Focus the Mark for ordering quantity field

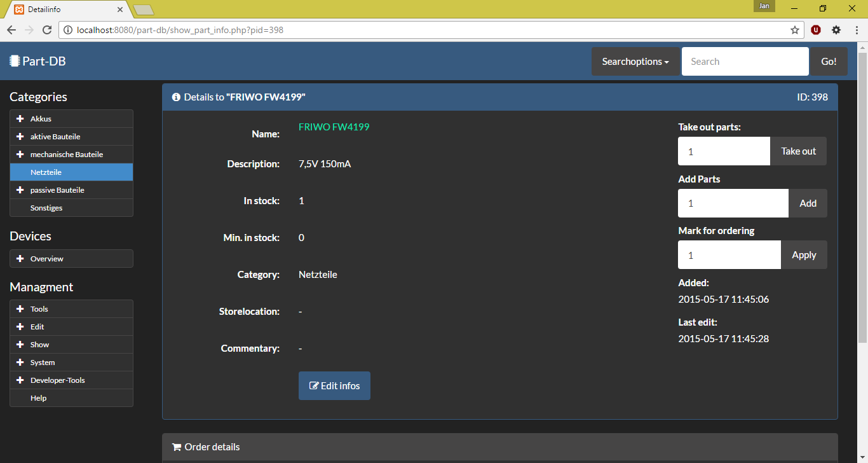729,255
